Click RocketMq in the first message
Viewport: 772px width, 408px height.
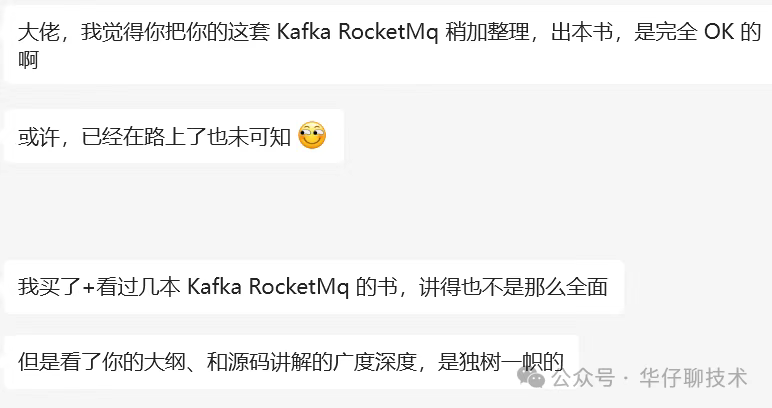point(388,32)
